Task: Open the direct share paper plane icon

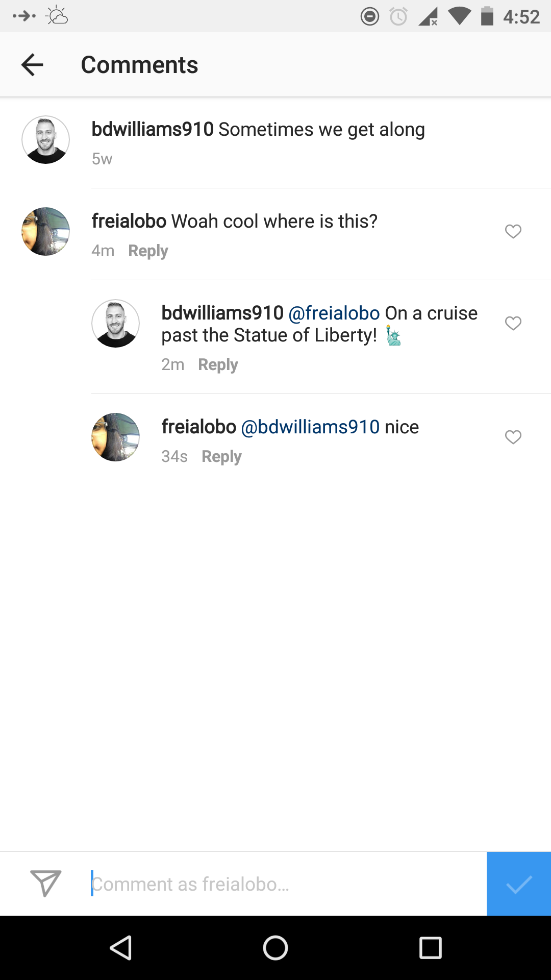Action: (x=45, y=884)
